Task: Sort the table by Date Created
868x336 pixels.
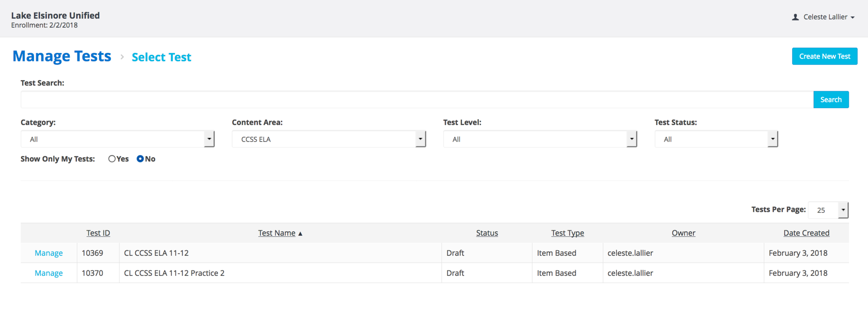Action: point(806,233)
